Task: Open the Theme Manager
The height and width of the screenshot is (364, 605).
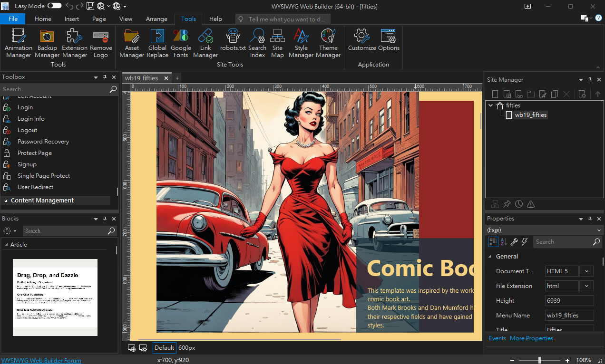Action: tap(328, 43)
